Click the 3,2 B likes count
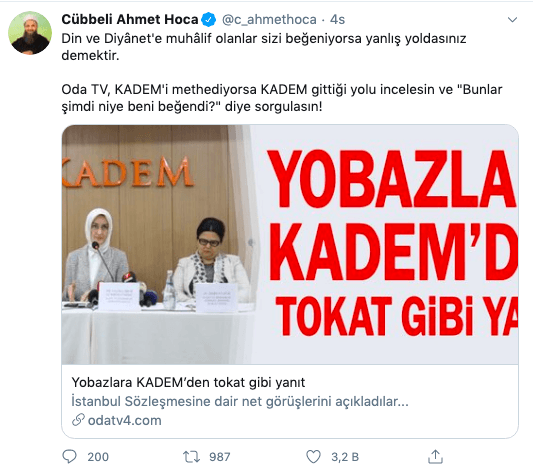Image resolution: width=533 pixels, height=474 pixels. [345, 457]
